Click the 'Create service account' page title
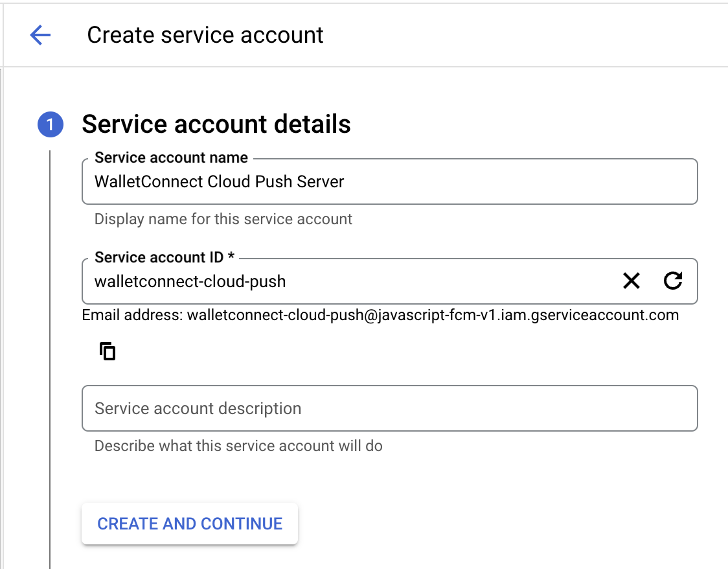The height and width of the screenshot is (569, 728). 205,35
